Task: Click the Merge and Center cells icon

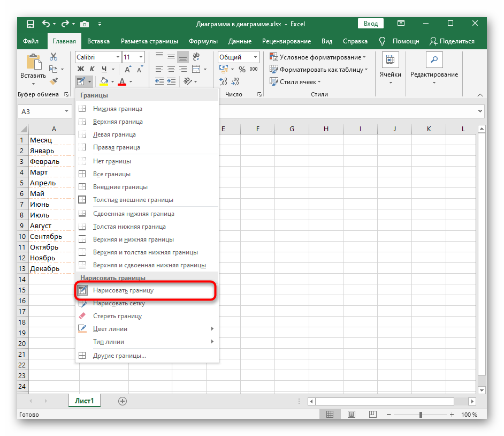Action: point(196,69)
